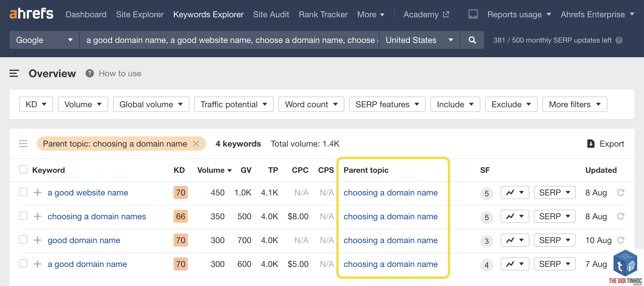Image resolution: width=644 pixels, height=286 pixels.
Task: Open keyword link 'choosing a domain names'
Action: tap(97, 216)
